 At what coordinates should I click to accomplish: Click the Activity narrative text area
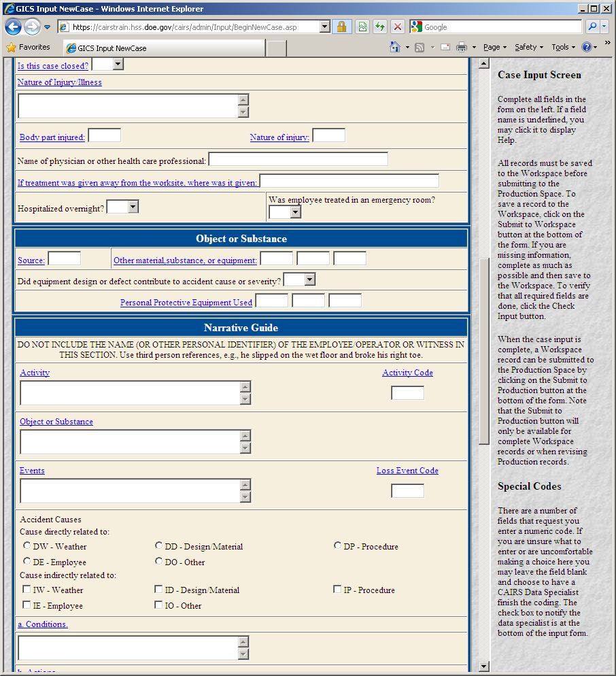pos(135,393)
